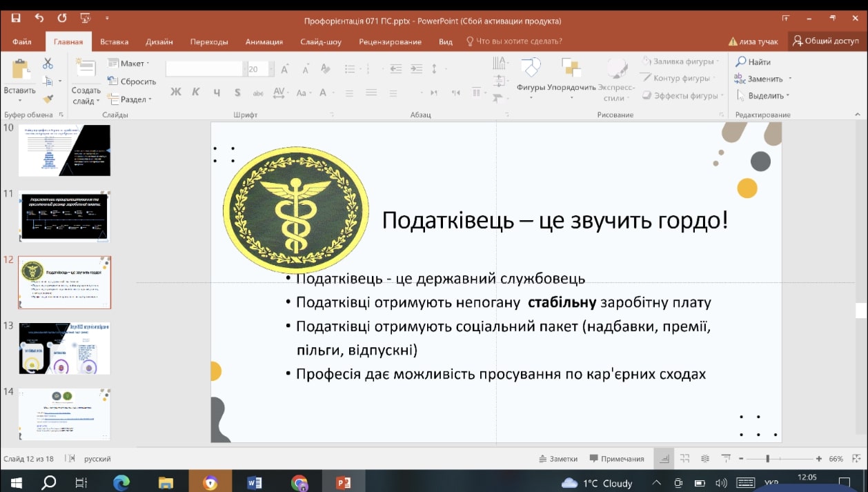
Task: Open character spacing AV dropdown
Action: 281,92
